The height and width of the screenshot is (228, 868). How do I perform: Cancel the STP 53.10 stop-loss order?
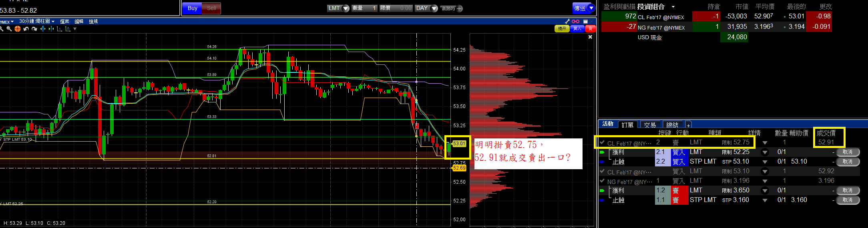click(x=848, y=162)
